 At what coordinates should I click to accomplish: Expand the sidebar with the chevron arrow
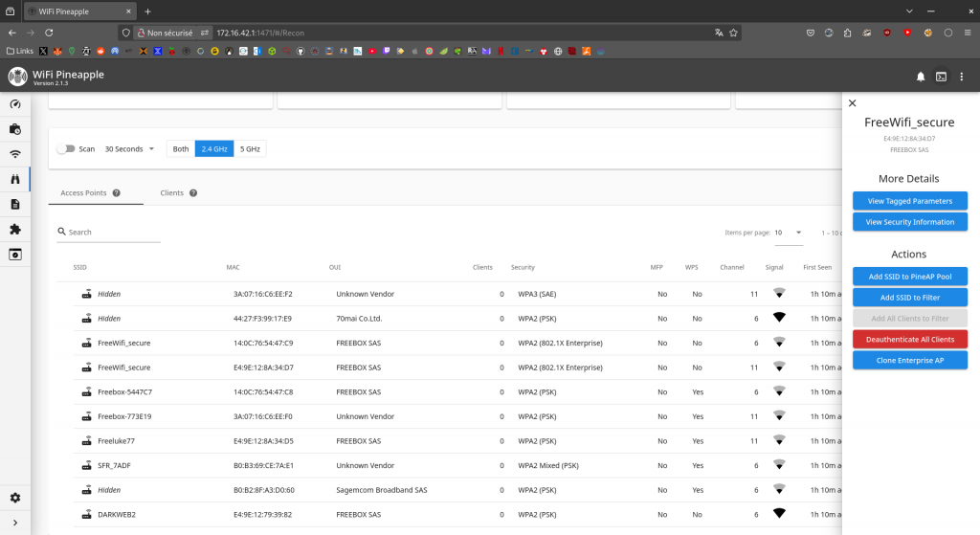(x=15, y=524)
